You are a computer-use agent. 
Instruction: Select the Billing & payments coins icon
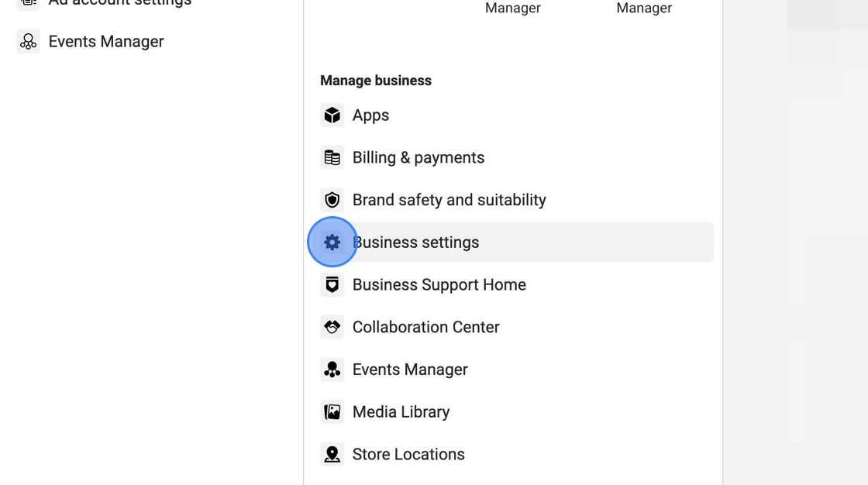pyautogui.click(x=332, y=157)
